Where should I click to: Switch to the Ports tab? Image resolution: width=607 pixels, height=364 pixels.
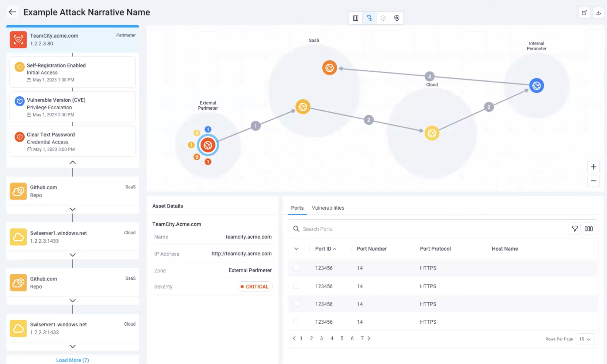coord(297,208)
